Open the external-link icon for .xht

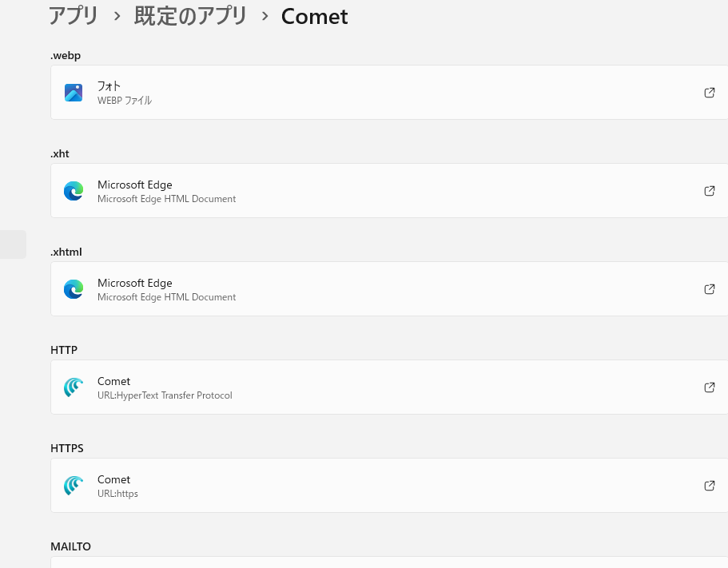point(709,191)
